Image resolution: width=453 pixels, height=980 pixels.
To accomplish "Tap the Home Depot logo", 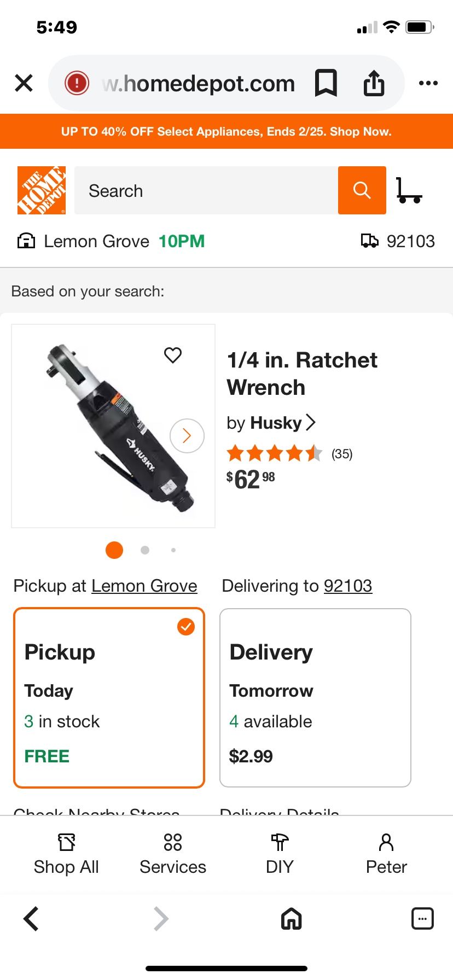I will [42, 190].
